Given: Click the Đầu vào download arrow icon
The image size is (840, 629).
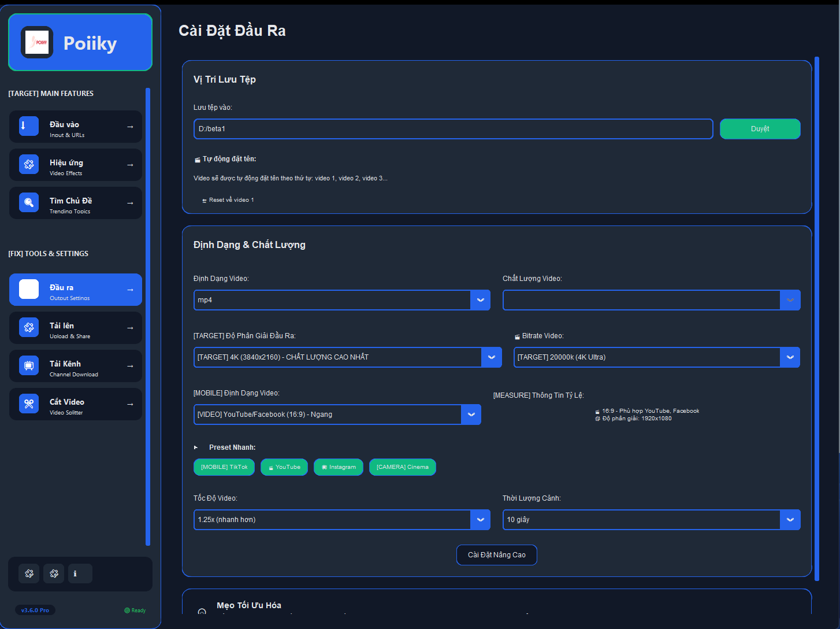Looking at the screenshot, I should pos(28,126).
